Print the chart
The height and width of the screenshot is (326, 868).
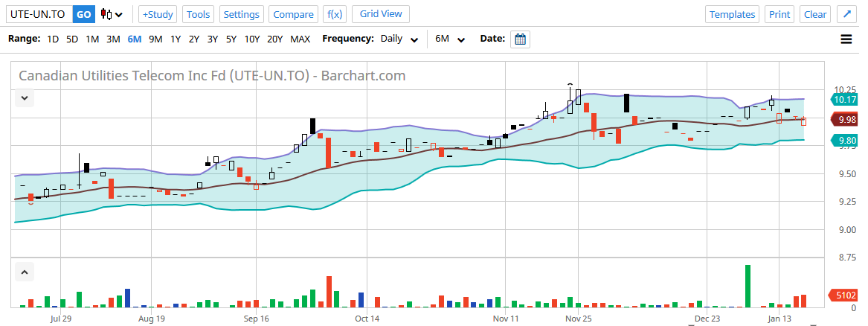tap(779, 14)
